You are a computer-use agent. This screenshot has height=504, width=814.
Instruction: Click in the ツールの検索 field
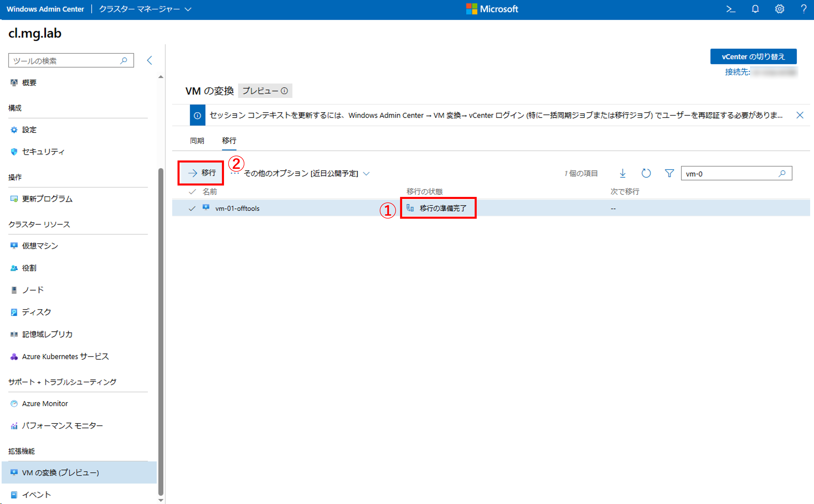[x=65, y=61]
